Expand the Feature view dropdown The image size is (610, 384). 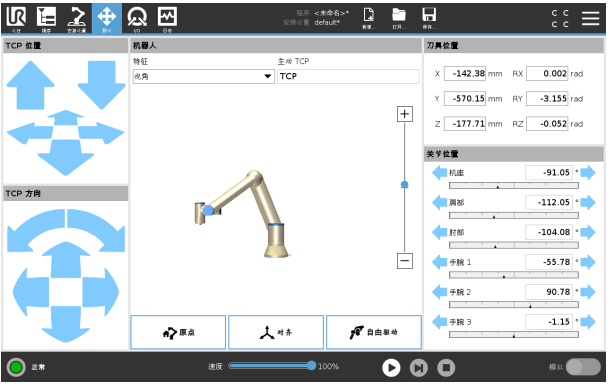(203, 76)
